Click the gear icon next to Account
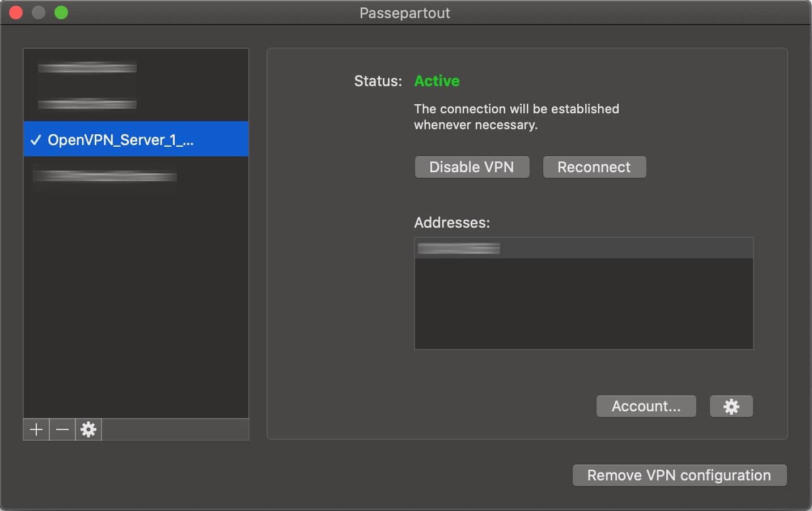 pos(731,406)
